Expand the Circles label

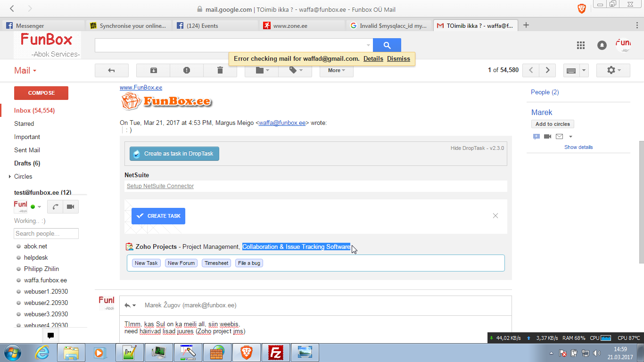point(10,177)
